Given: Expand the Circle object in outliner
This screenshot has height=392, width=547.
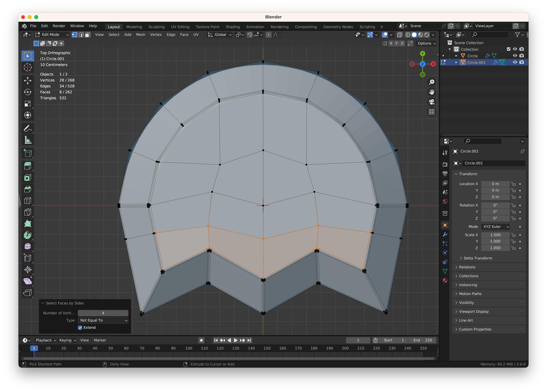Looking at the screenshot, I should 456,56.
